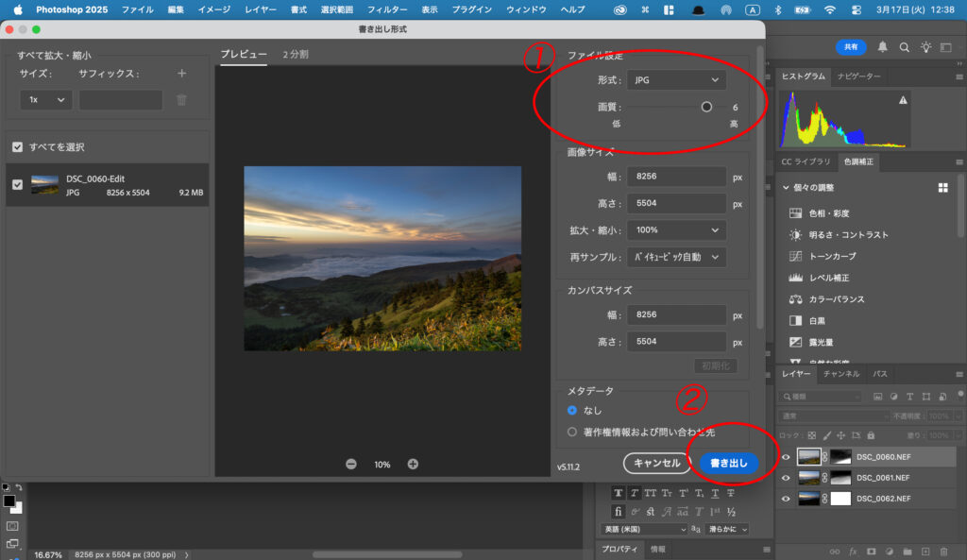Open the search magnifier icon in top bar
The width and height of the screenshot is (967, 560).
tap(904, 47)
